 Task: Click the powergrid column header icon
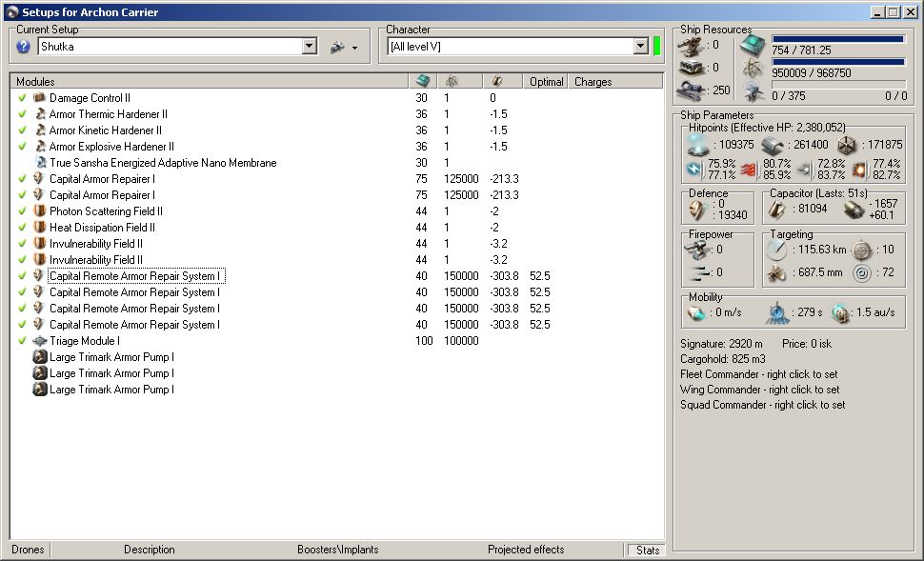pyautogui.click(x=452, y=81)
